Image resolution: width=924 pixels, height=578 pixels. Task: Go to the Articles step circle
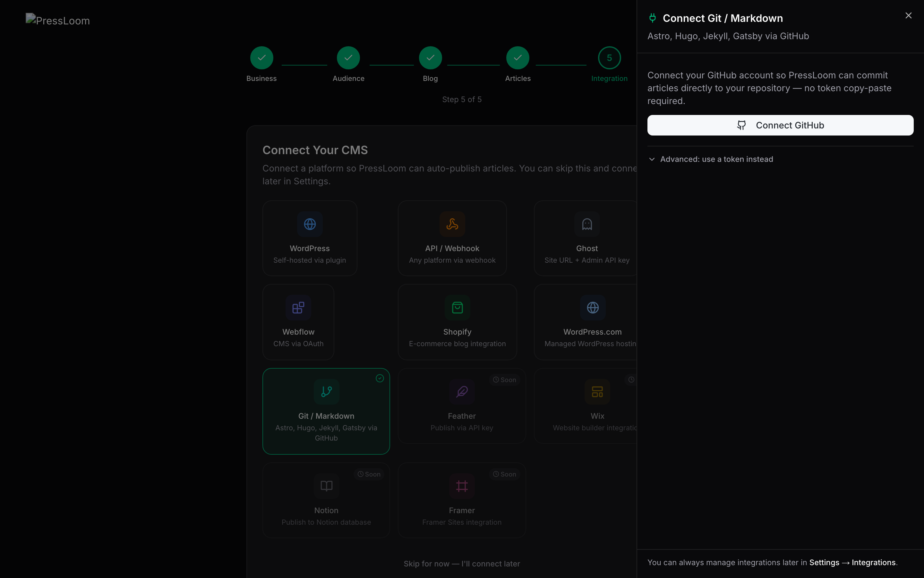[518, 58]
